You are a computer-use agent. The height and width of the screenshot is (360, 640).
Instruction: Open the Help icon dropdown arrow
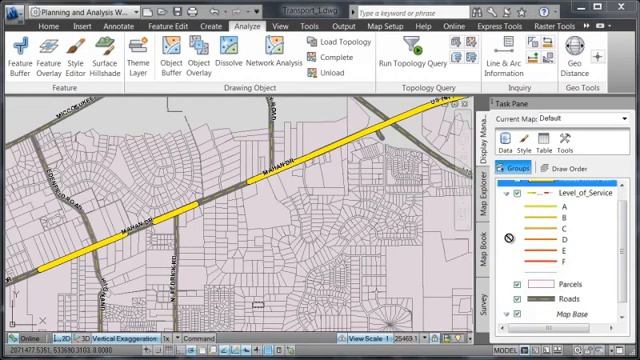coord(555,13)
